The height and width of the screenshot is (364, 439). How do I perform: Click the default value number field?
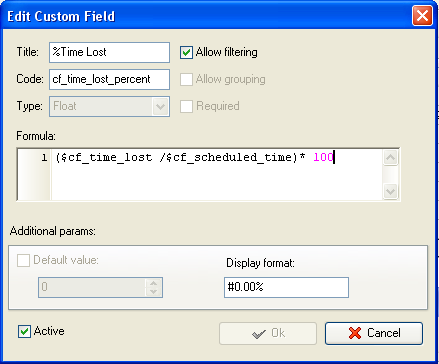point(92,287)
